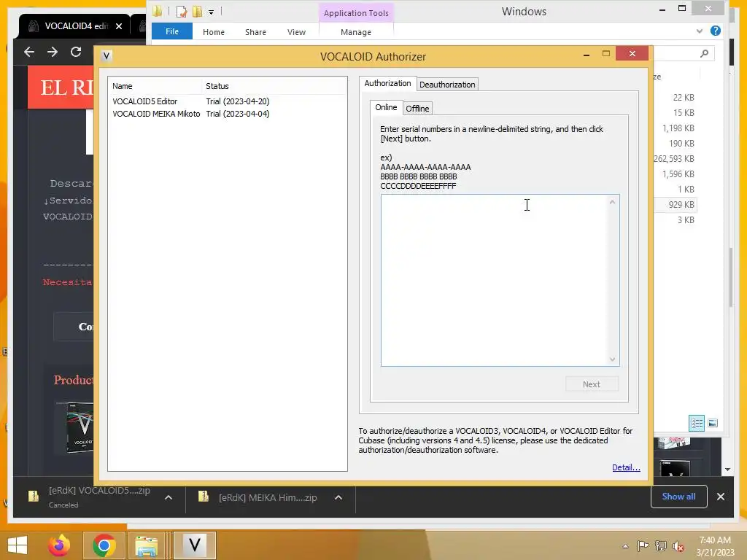The height and width of the screenshot is (560, 747).
Task: Expand options for MEIKA Him zip download
Action: click(x=338, y=497)
